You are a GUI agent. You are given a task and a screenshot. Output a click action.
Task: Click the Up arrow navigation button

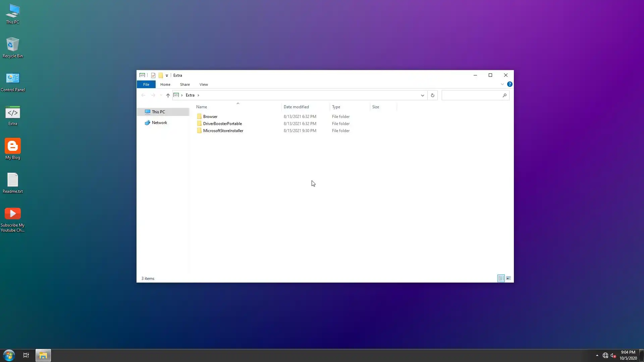coord(168,95)
